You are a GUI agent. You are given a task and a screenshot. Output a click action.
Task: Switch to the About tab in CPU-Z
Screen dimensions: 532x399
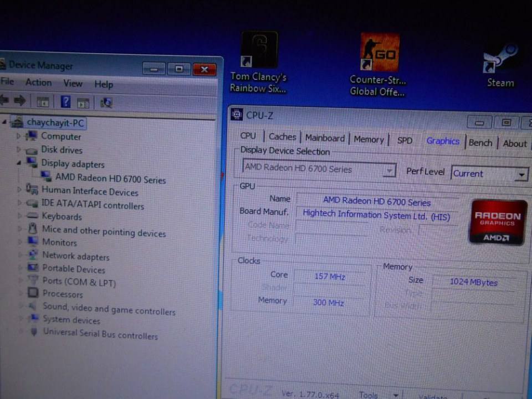(x=515, y=144)
